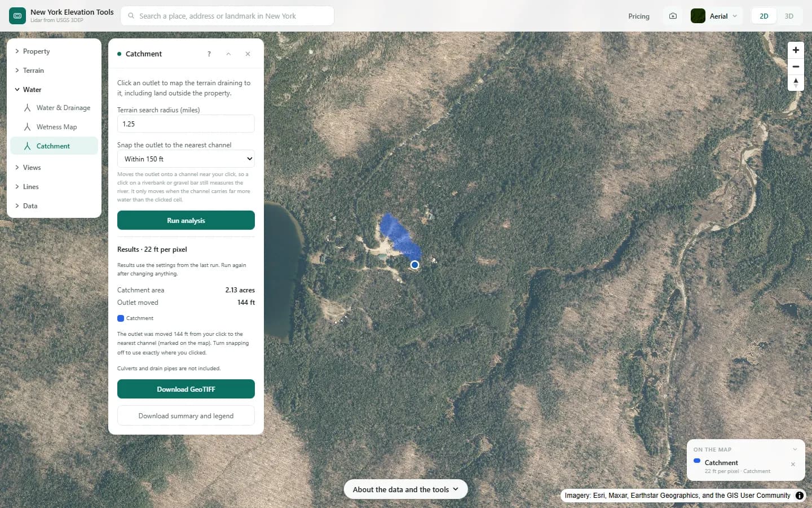Open the Aerial basemap dropdown

(716, 16)
